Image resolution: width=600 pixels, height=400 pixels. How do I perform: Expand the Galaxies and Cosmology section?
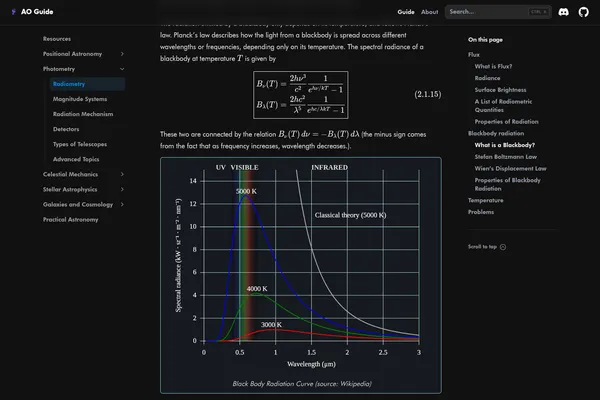pyautogui.click(x=122, y=204)
